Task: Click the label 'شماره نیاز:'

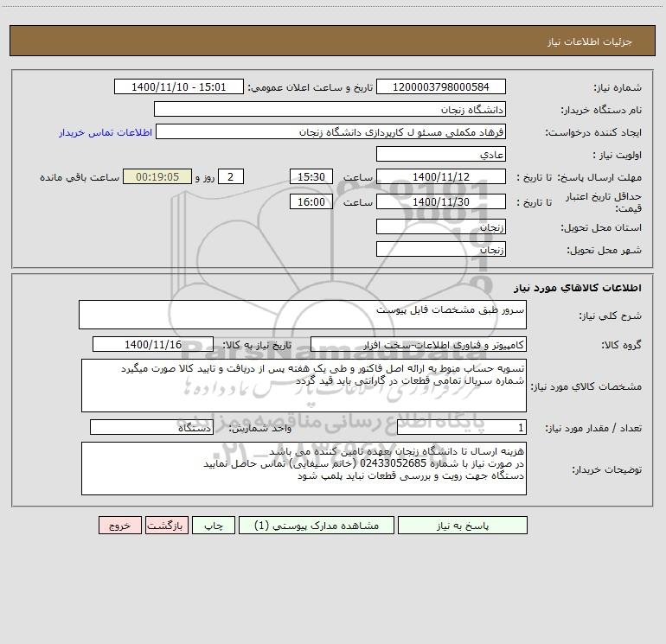Action: point(618,87)
